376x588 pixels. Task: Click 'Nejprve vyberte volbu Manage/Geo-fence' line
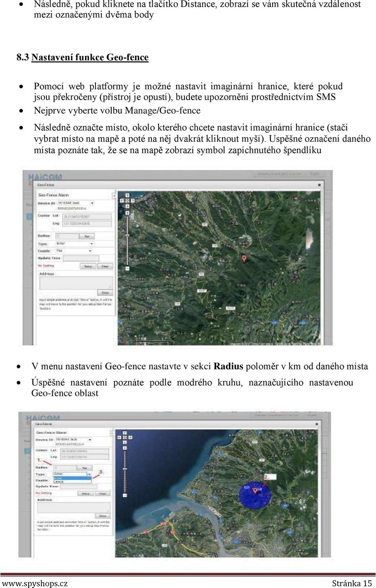(x=117, y=110)
